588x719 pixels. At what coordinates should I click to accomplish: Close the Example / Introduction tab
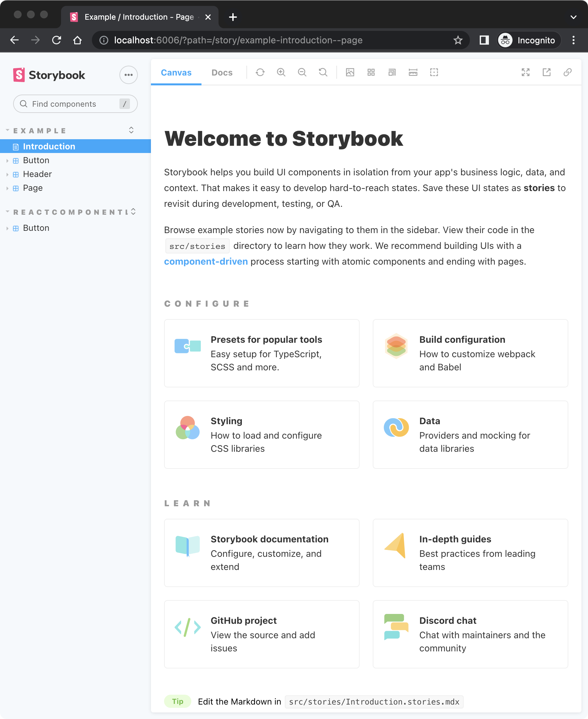coord(208,17)
